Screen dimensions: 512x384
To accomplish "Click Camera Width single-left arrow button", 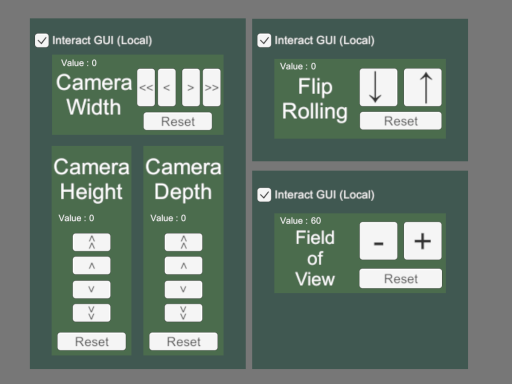I will click(167, 87).
